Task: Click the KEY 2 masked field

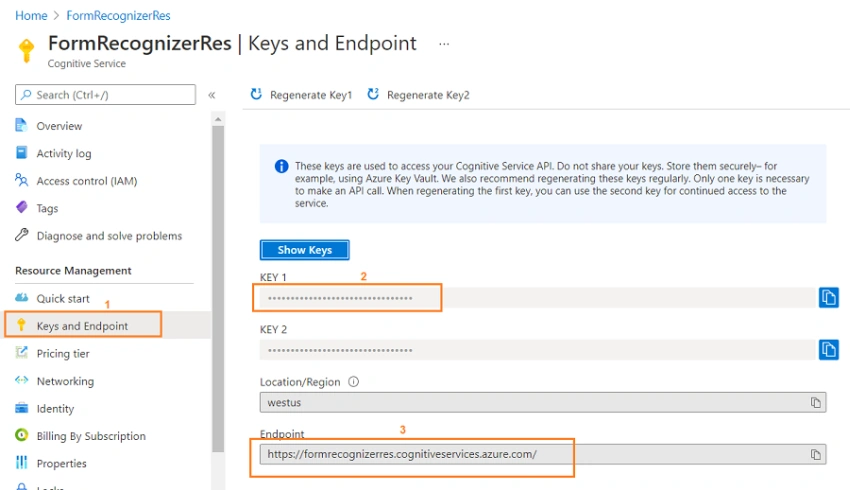Action: (x=537, y=350)
